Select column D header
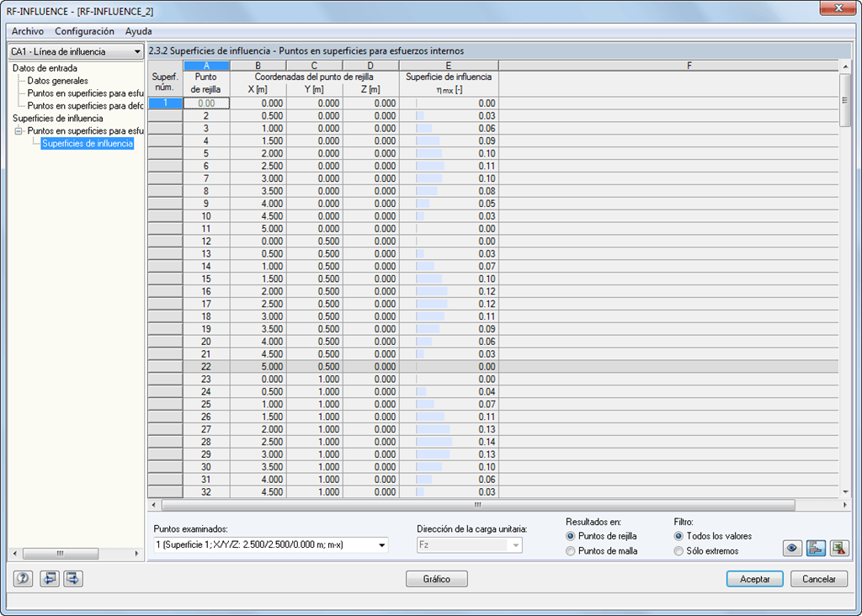 (370, 66)
